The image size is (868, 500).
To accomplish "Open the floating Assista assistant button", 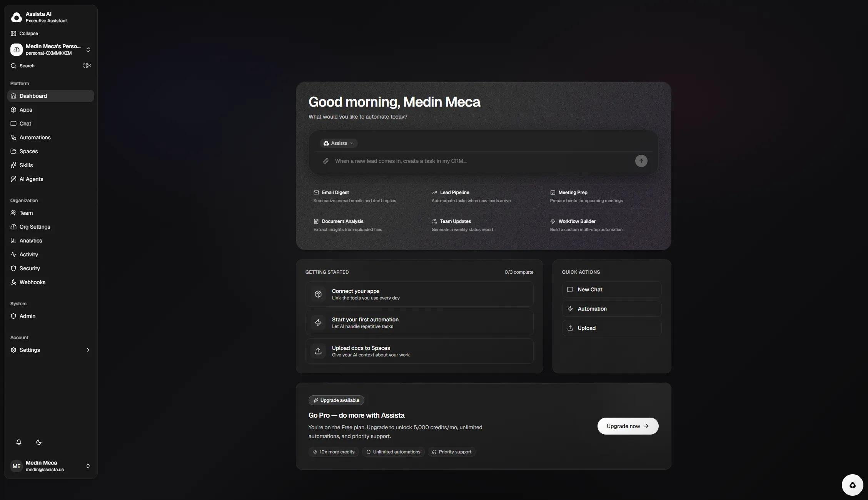I will [853, 485].
